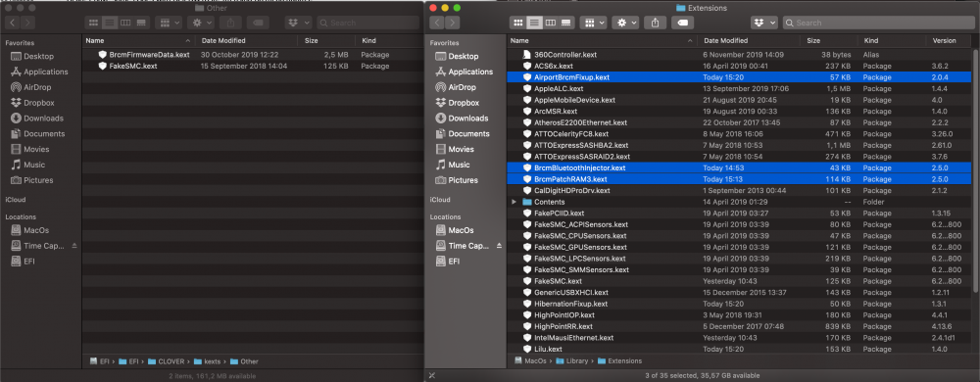
Task: Open action gear menu in Extensions window
Action: [625, 23]
